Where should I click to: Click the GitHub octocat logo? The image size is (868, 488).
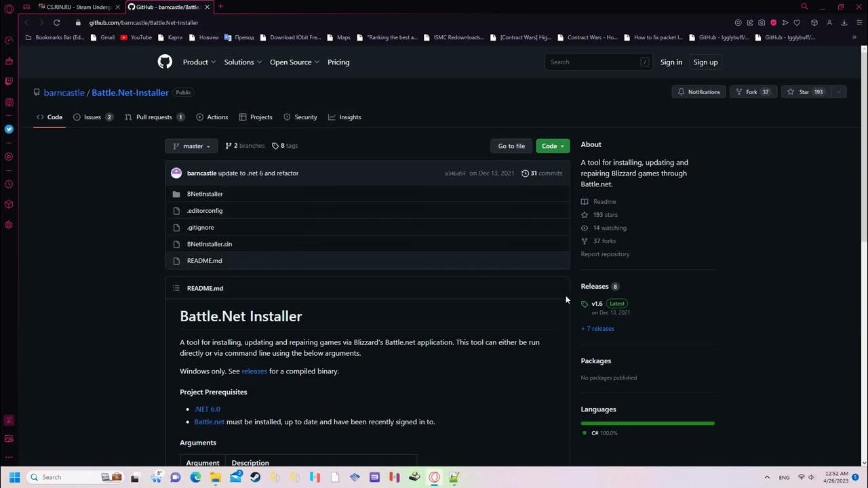pos(165,62)
